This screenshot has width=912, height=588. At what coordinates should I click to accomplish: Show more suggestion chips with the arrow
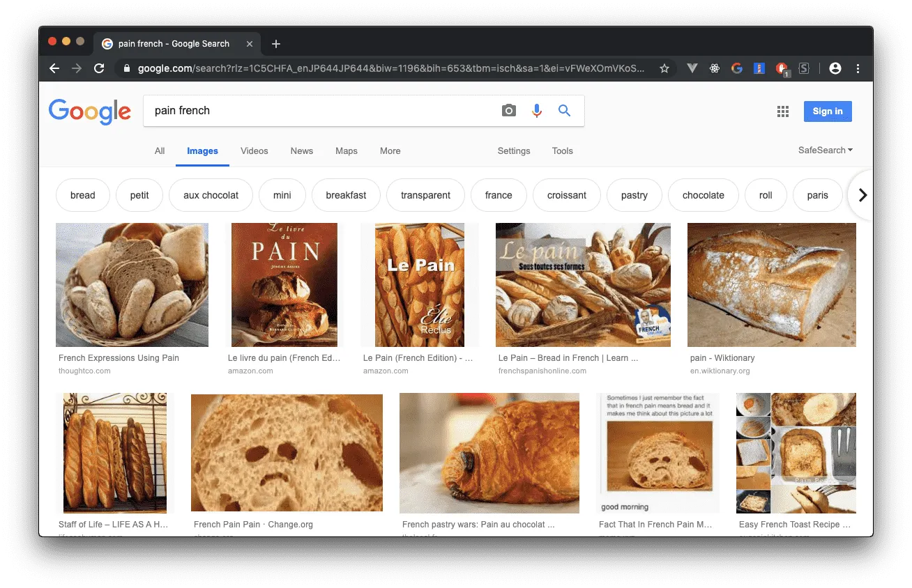click(x=862, y=195)
